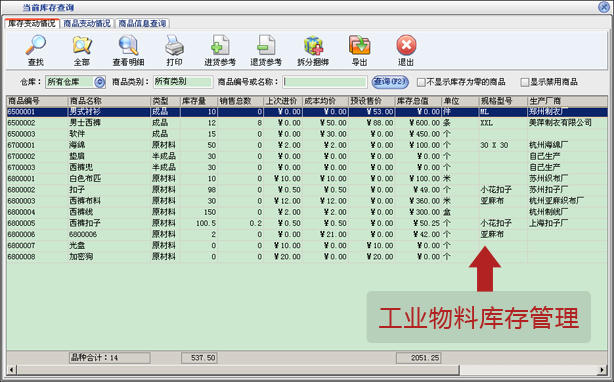This screenshot has width=614, height=382.
Task: Sort by 商品名称 column header
Action: click(x=109, y=101)
